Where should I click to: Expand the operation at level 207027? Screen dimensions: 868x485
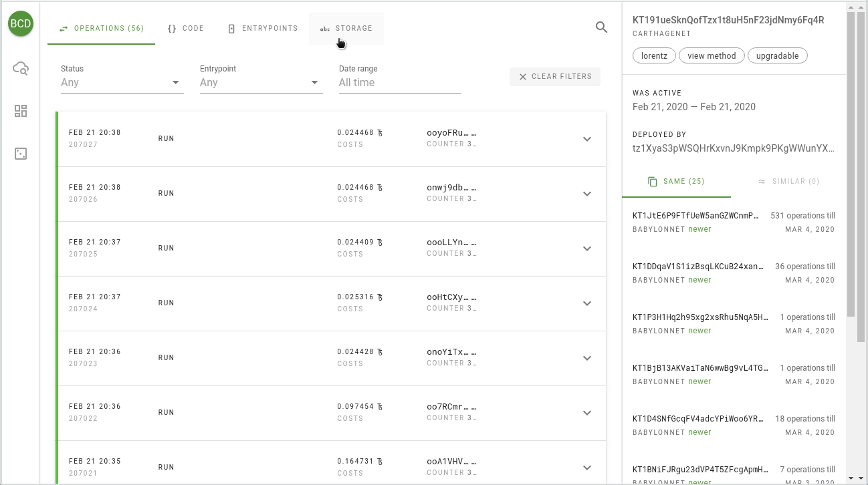click(587, 139)
